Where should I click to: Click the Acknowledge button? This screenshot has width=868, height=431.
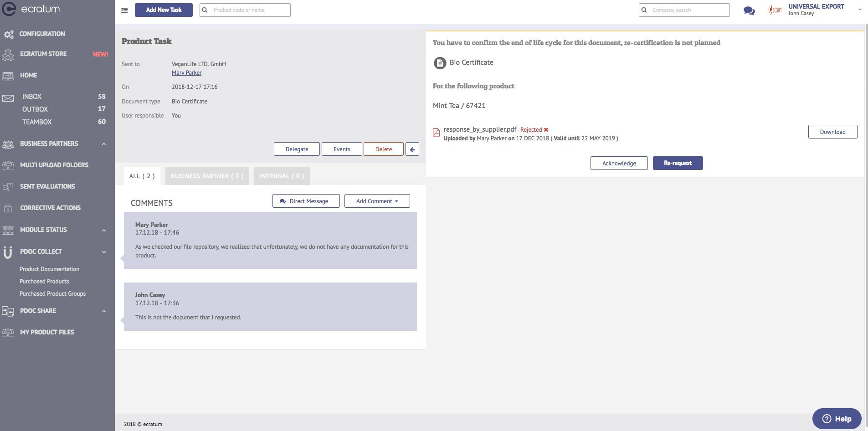[x=619, y=163]
